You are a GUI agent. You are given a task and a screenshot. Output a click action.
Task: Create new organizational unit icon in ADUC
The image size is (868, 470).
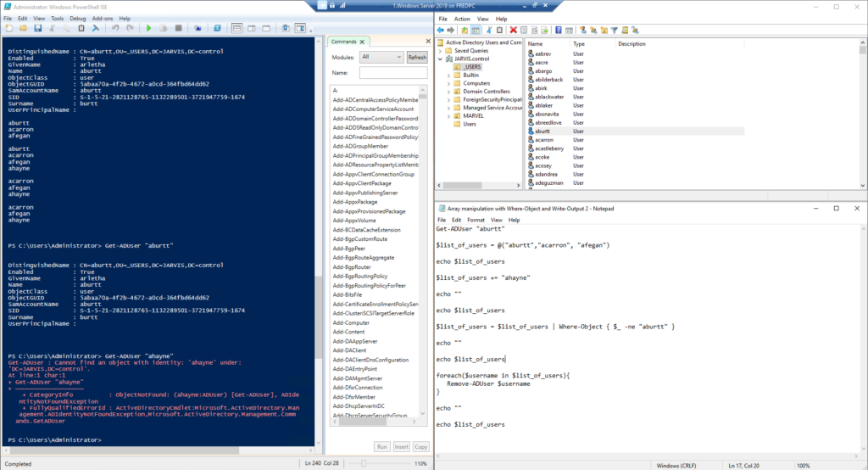click(604, 30)
